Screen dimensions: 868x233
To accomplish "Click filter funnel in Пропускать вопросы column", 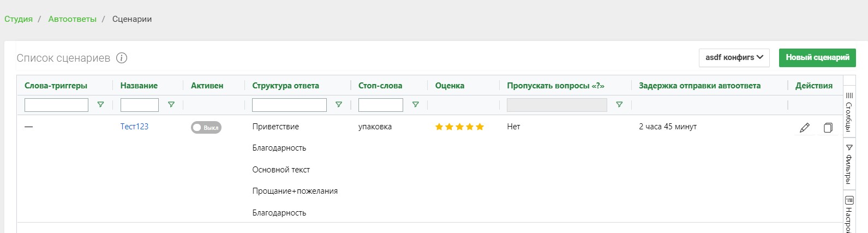I will pos(619,105).
